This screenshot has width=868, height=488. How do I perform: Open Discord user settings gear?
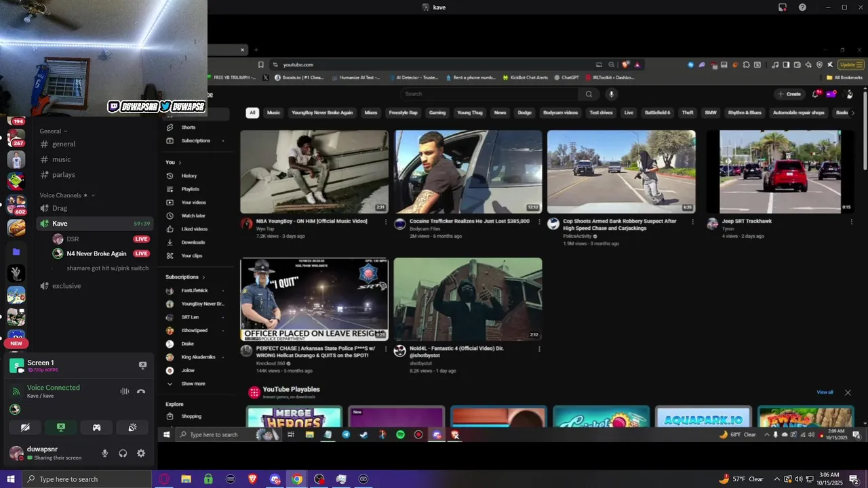[x=141, y=453]
